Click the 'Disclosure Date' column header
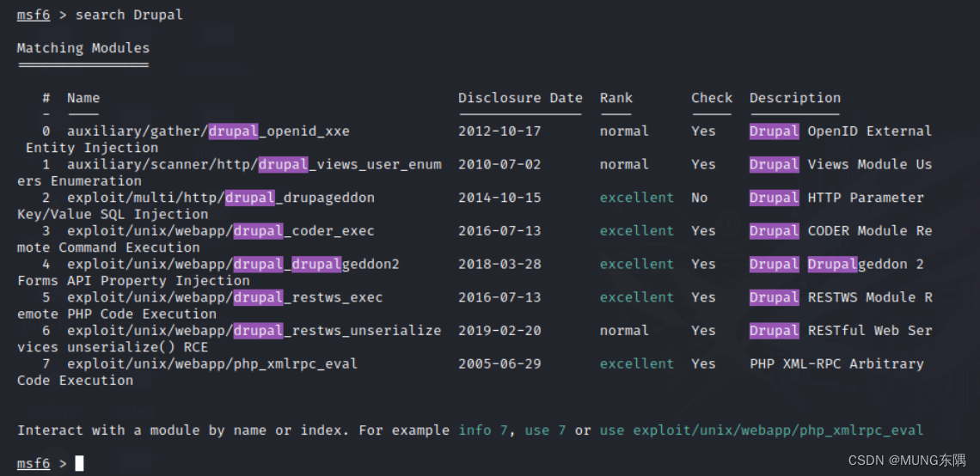The height and width of the screenshot is (476, 980). tap(520, 97)
